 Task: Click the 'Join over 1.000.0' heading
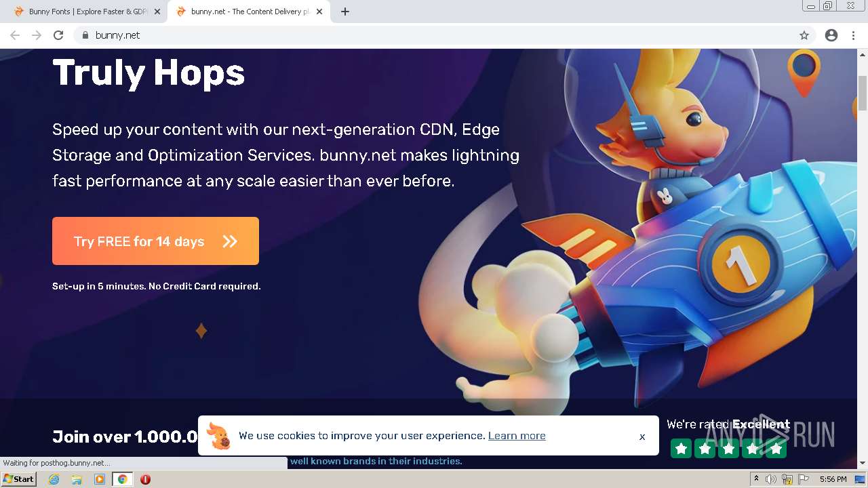click(x=125, y=436)
